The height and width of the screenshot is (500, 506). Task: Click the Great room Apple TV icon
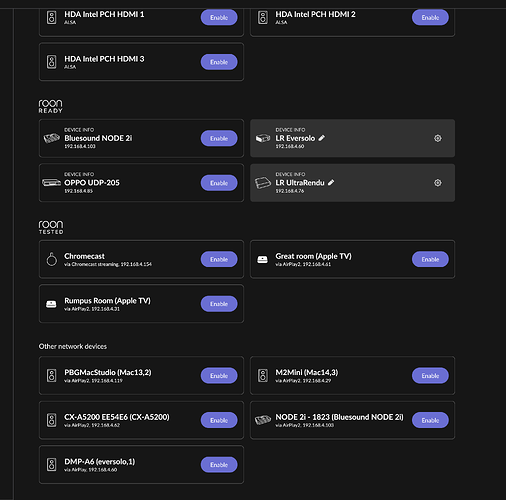(263, 259)
